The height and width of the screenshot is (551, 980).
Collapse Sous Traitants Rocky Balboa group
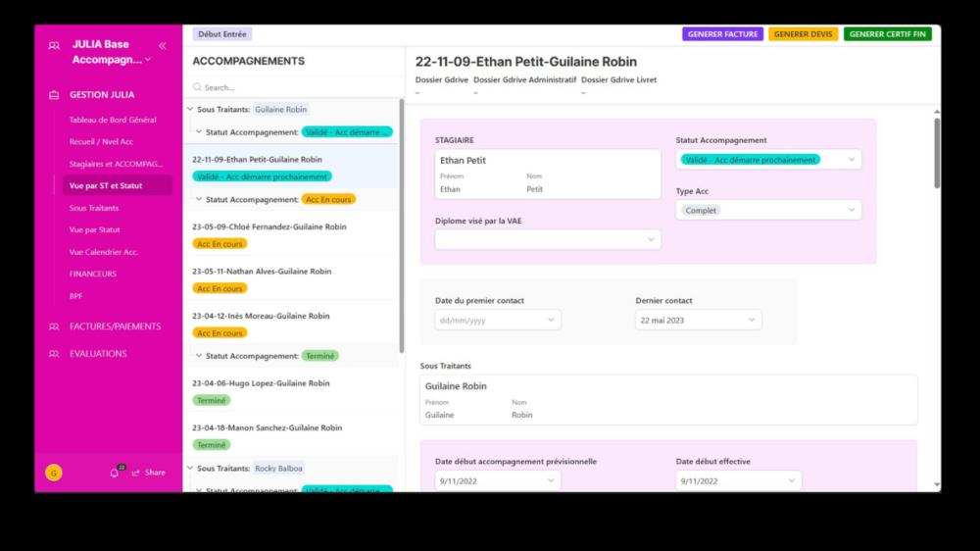click(190, 469)
